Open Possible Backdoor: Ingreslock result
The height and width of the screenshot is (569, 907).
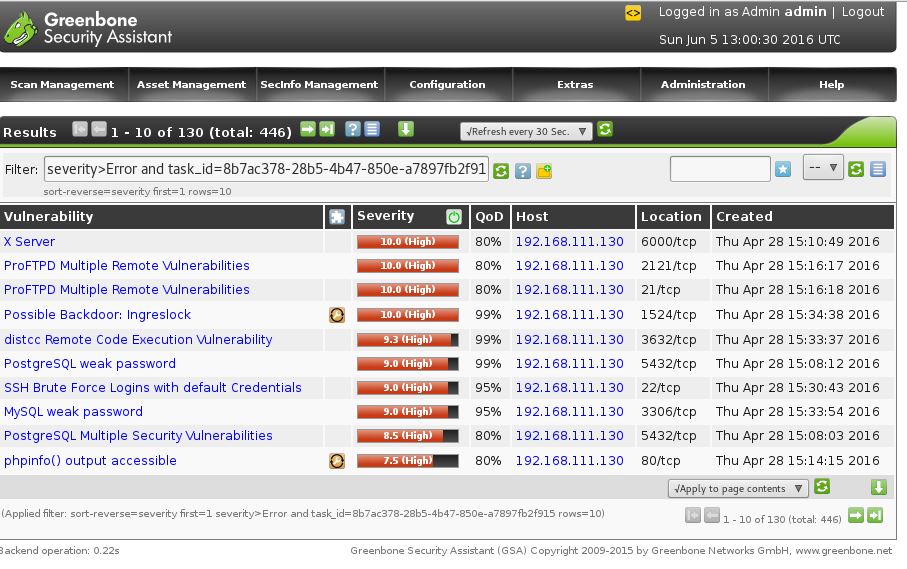[x=97, y=315]
